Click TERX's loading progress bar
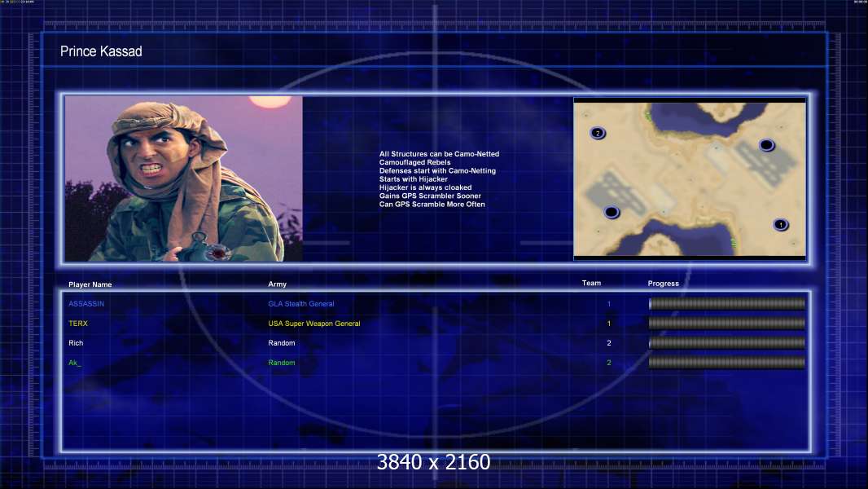Screen dimensions: 868x489 [x=727, y=324]
